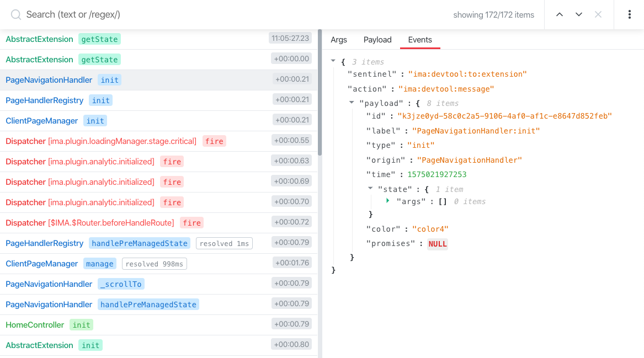Select the HomeController init row
The width and height of the screenshot is (644, 358).
[158, 325]
